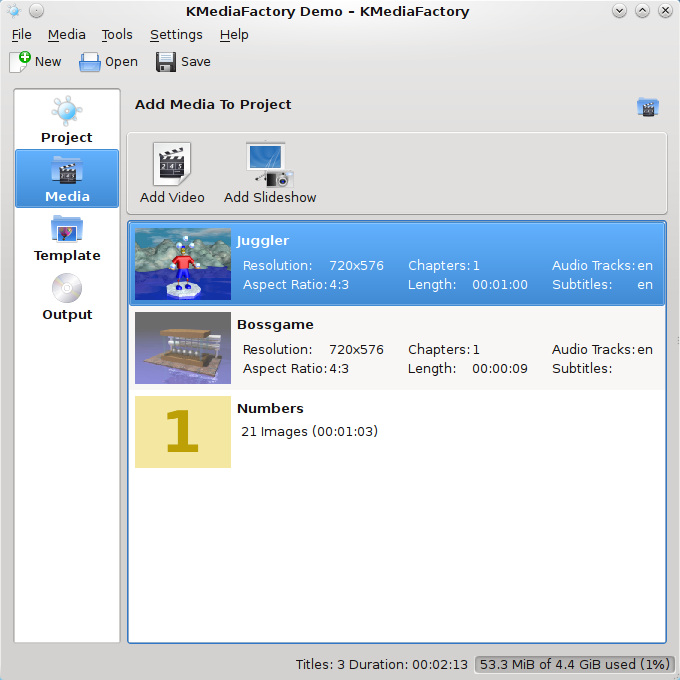Click the media folder icon beside heading
This screenshot has height=680, width=680.
pyautogui.click(x=647, y=107)
